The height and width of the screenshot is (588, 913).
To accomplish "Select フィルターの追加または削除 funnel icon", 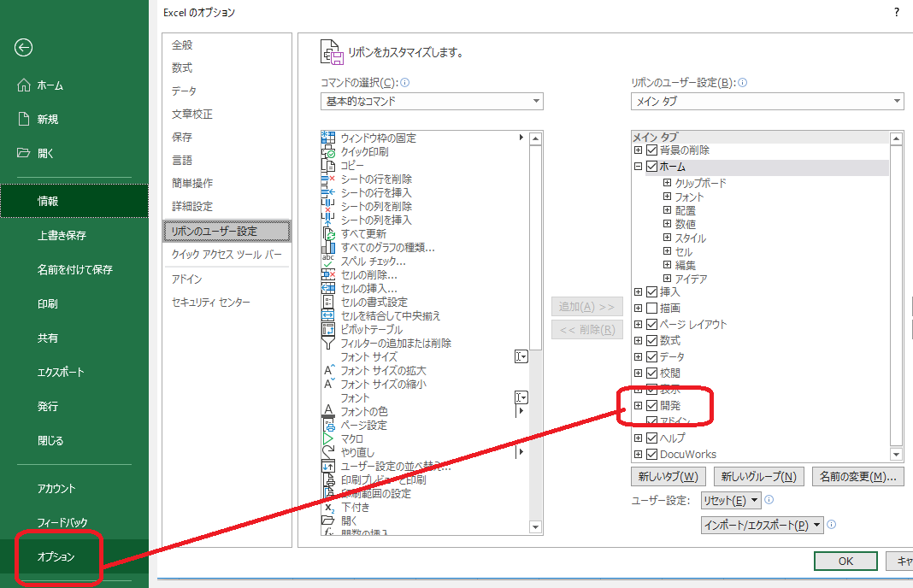I will click(328, 343).
